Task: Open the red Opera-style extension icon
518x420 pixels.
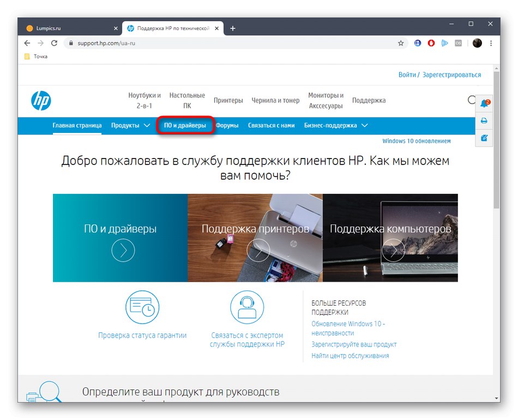Action: (431, 43)
